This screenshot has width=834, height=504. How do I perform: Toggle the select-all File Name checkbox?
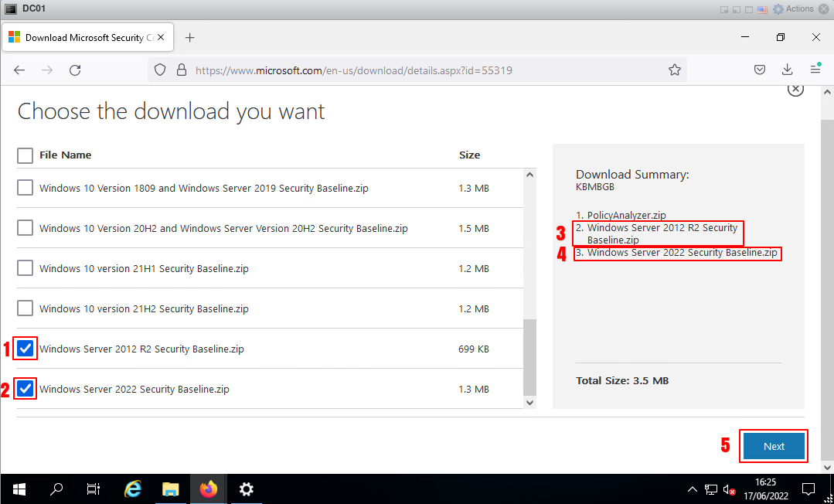26,155
